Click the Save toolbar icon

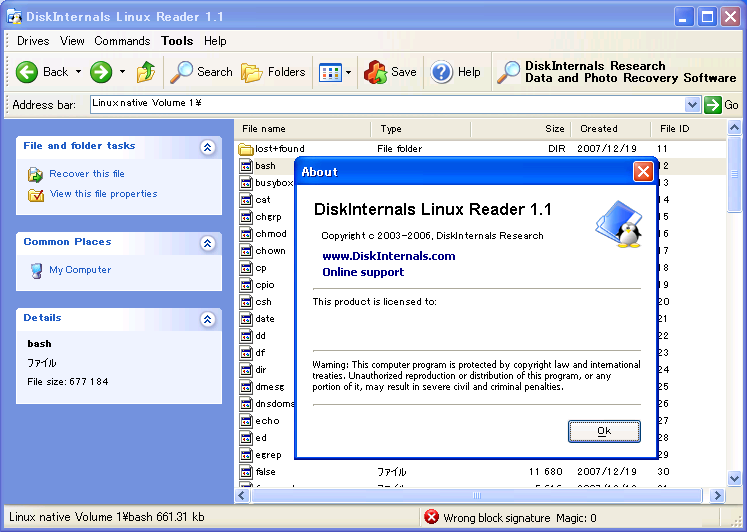click(375, 72)
